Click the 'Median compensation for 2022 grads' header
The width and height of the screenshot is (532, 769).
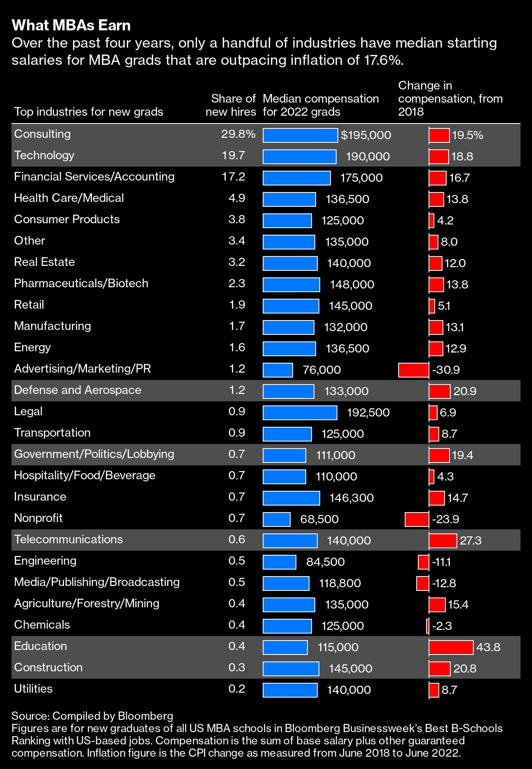pos(321,105)
